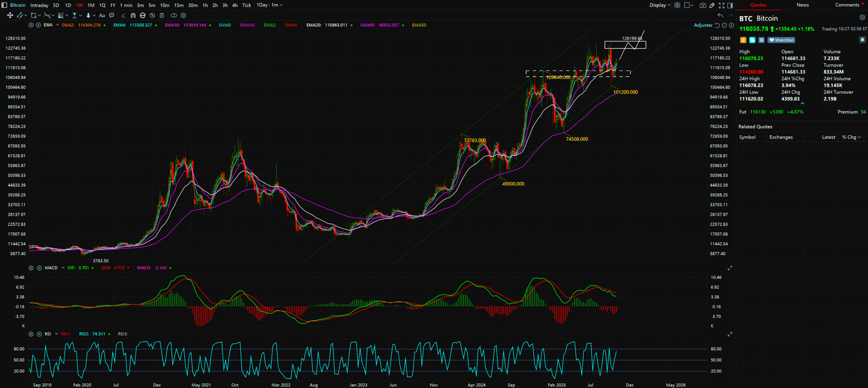Activate the magnet snap drawing tool
The height and width of the screenshot is (388, 868).
click(133, 16)
